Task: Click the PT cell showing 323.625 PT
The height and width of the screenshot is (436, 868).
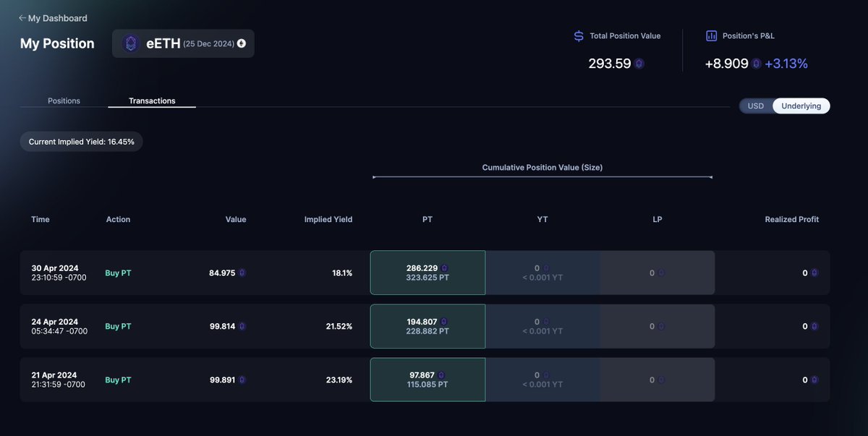Action: pos(427,273)
